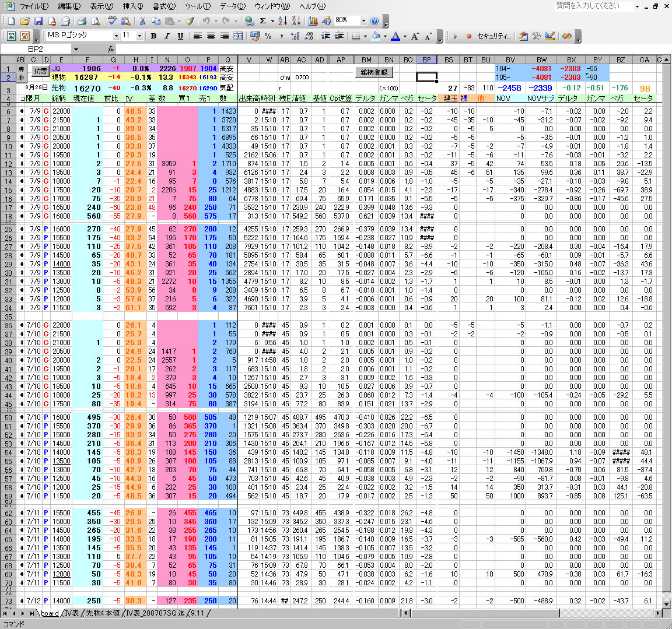Viewport: 672px width, 629px height.
Task: Toggle bold formatting
Action: [153, 36]
